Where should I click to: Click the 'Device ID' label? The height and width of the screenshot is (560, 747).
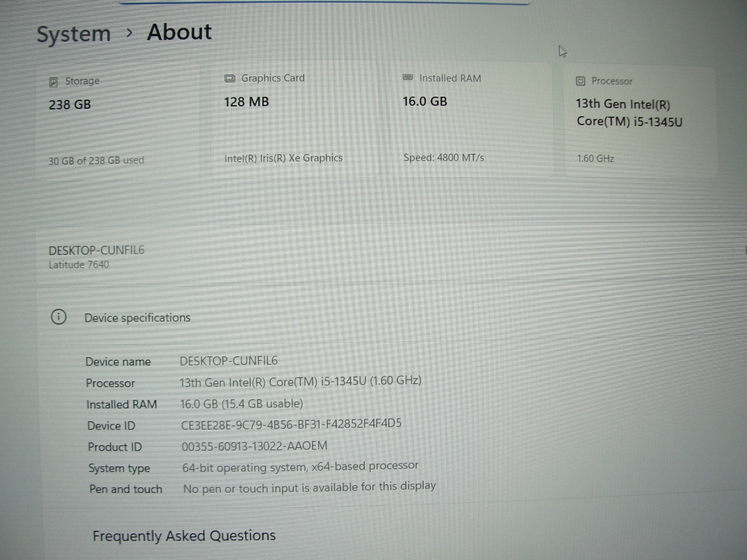pyautogui.click(x=111, y=426)
